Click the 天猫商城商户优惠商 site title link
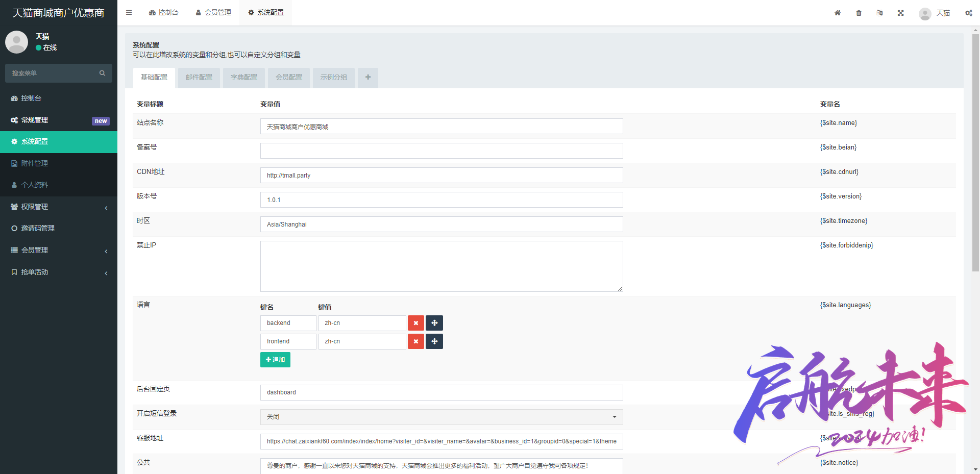The width and height of the screenshot is (980, 474). click(x=58, y=13)
